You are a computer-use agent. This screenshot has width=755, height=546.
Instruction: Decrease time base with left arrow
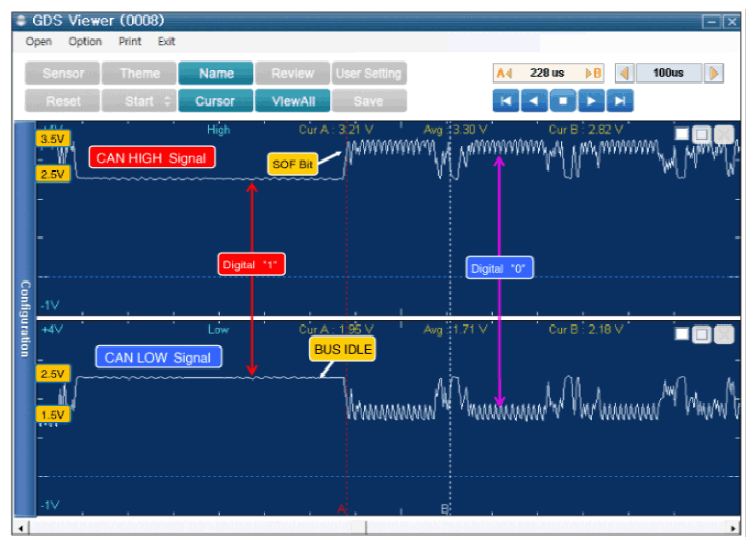click(x=625, y=73)
